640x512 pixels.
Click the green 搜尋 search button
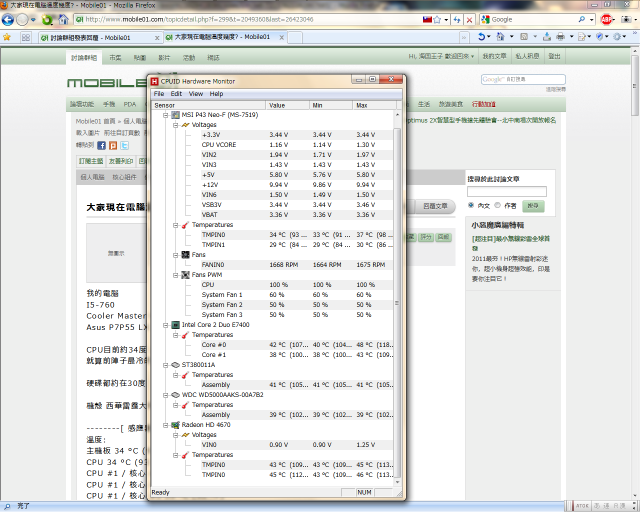coord(533,206)
